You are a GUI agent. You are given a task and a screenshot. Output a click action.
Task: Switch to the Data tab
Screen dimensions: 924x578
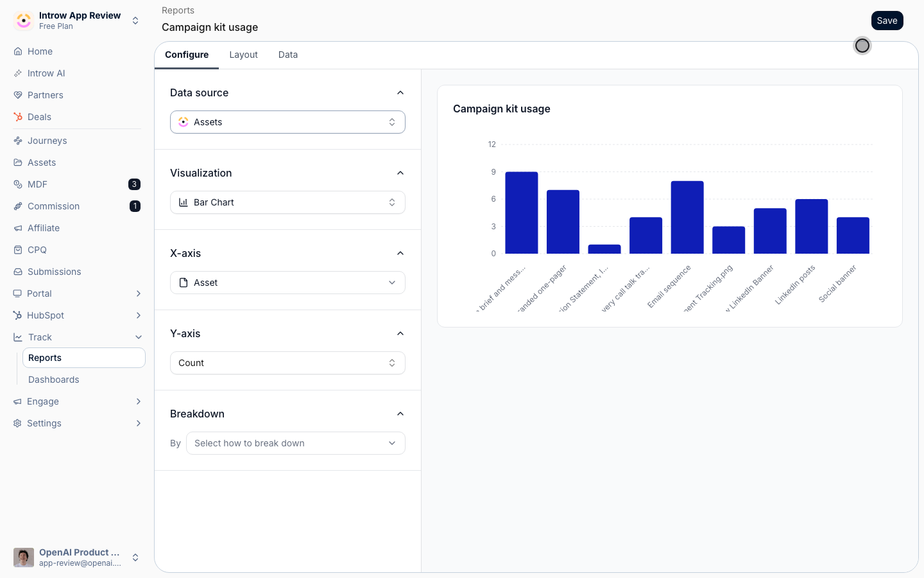point(288,55)
